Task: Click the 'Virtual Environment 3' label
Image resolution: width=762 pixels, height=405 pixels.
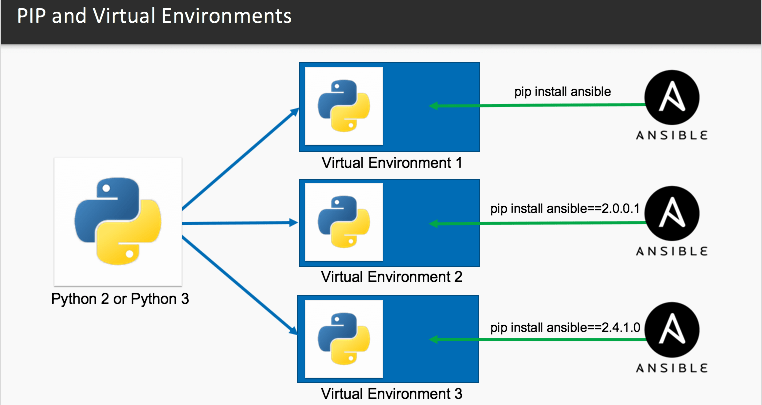Action: 392,393
